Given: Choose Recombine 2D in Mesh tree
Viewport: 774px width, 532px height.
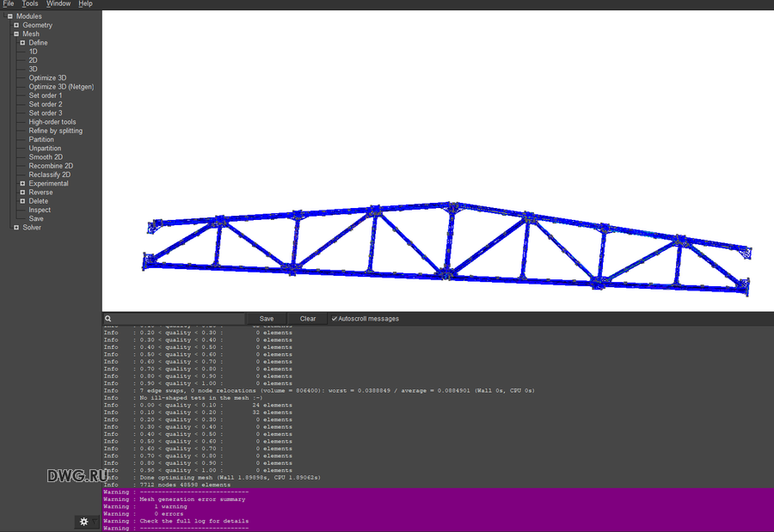Looking at the screenshot, I should point(51,166).
